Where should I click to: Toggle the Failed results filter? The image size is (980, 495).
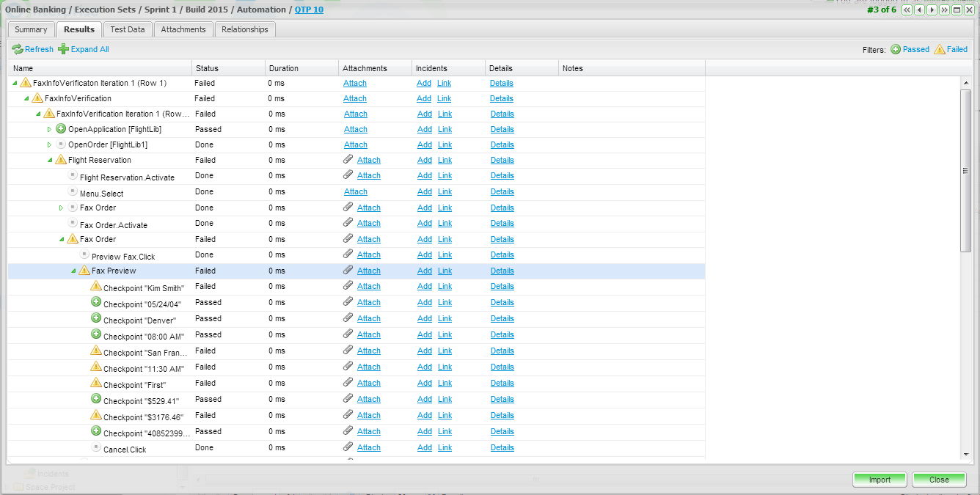click(x=951, y=49)
